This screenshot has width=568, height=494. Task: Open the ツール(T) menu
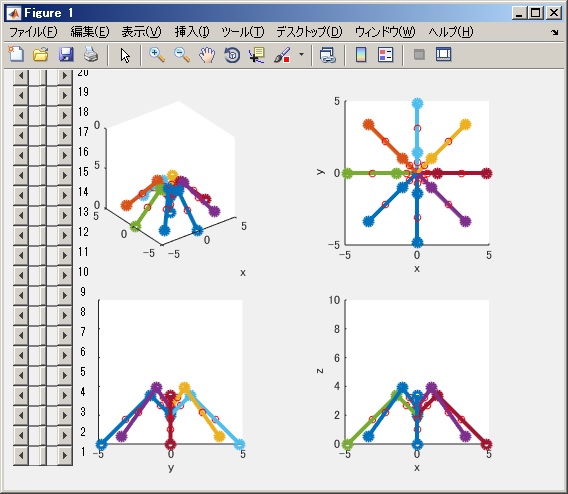tap(243, 32)
